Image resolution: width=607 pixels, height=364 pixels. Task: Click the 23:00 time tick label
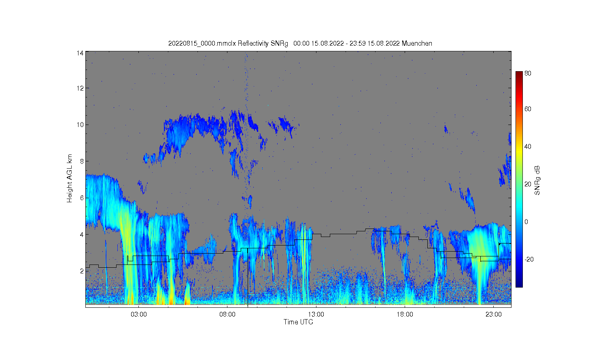coord(493,314)
